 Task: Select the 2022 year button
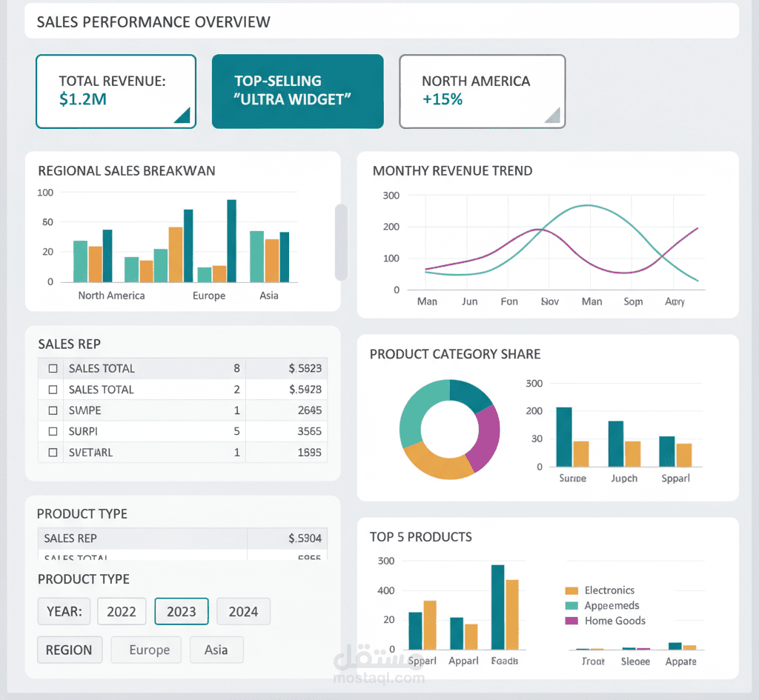[x=122, y=611]
